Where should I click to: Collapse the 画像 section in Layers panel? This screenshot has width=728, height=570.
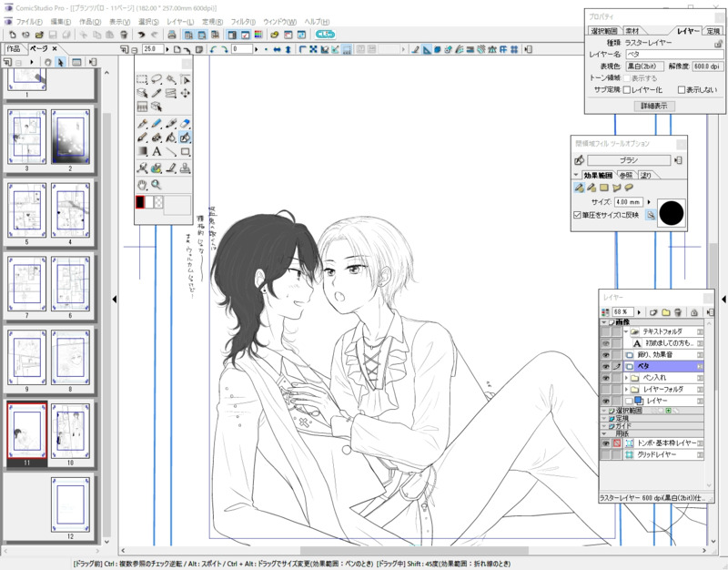(603, 322)
